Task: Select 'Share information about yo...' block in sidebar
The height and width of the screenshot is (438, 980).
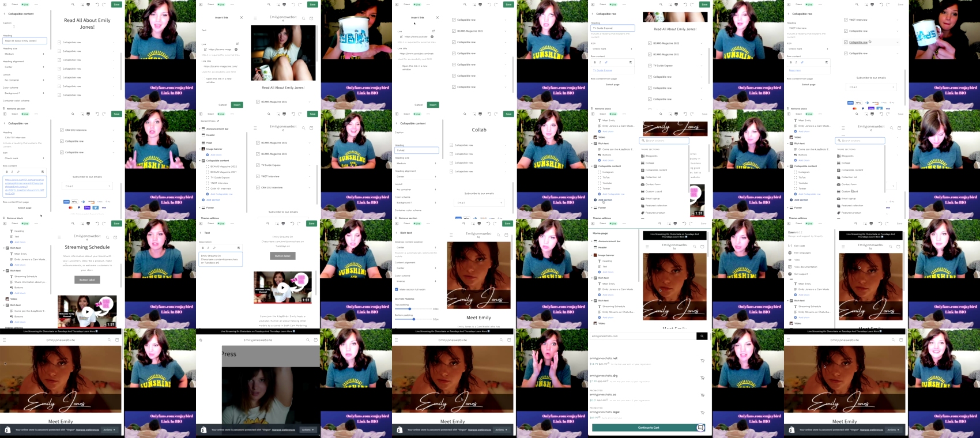Action: pos(29,282)
